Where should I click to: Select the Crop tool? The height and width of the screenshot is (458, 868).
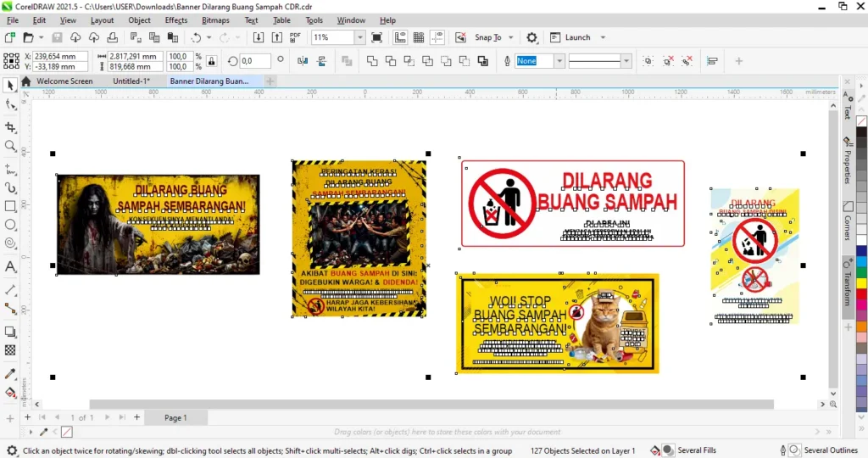tap(10, 127)
